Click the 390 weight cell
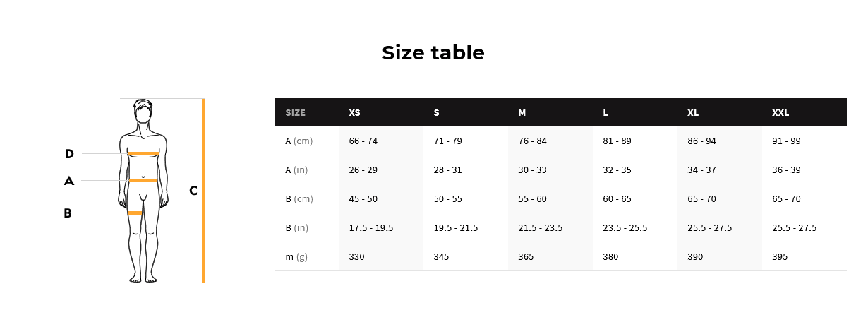 click(695, 257)
